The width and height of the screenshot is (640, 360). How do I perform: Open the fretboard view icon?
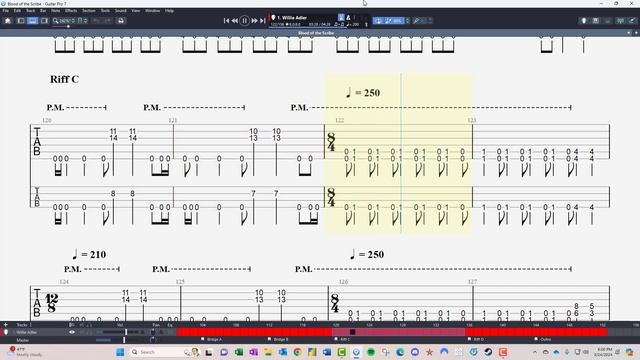click(584, 20)
